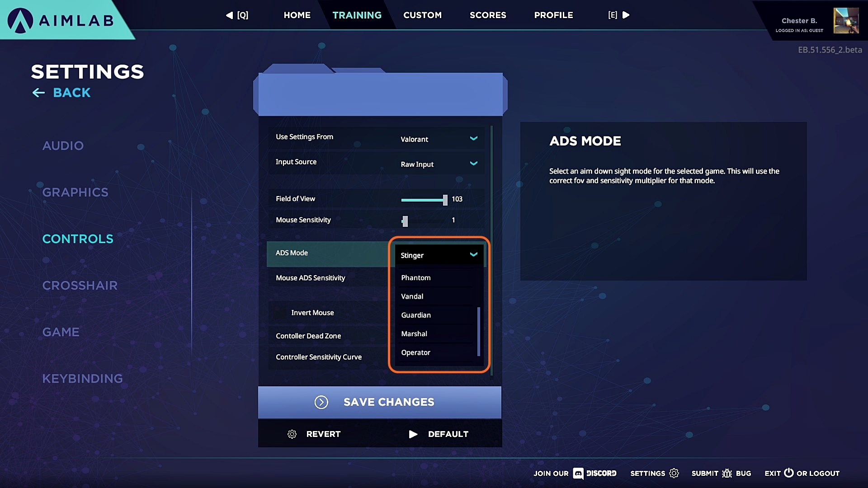Click the Discord icon in the footer
Viewport: 868px width, 488px height.
[578, 473]
